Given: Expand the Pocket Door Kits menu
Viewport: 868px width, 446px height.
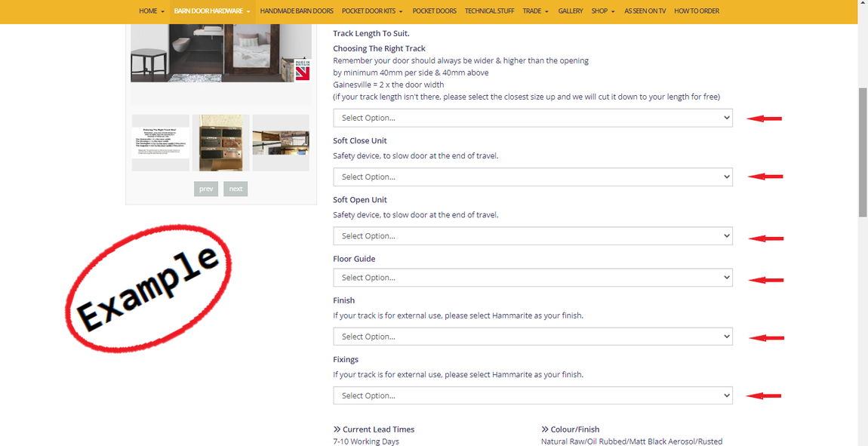Looking at the screenshot, I should pos(372,11).
